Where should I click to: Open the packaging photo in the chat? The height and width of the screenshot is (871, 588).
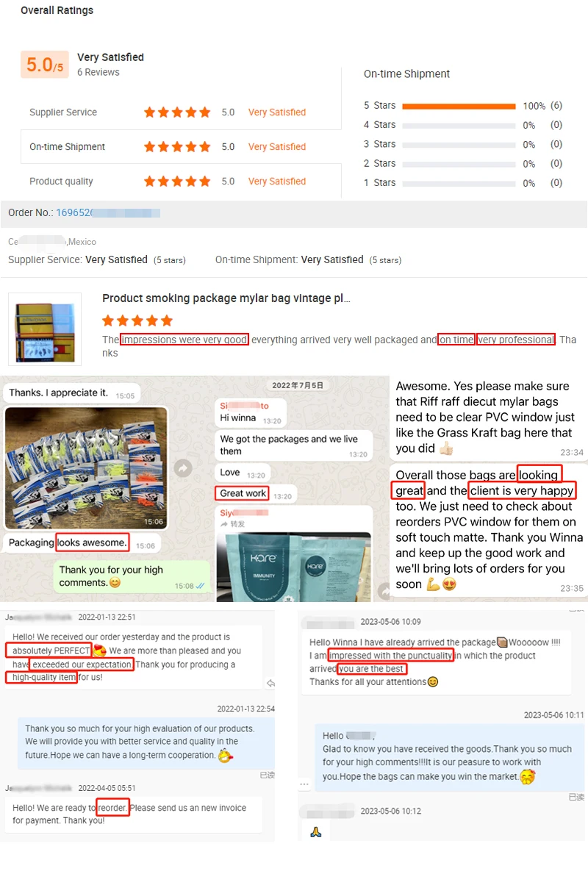point(86,467)
